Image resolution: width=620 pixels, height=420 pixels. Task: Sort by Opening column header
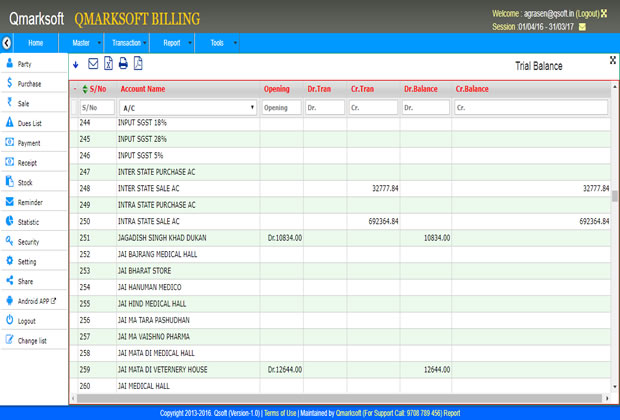coord(277,89)
